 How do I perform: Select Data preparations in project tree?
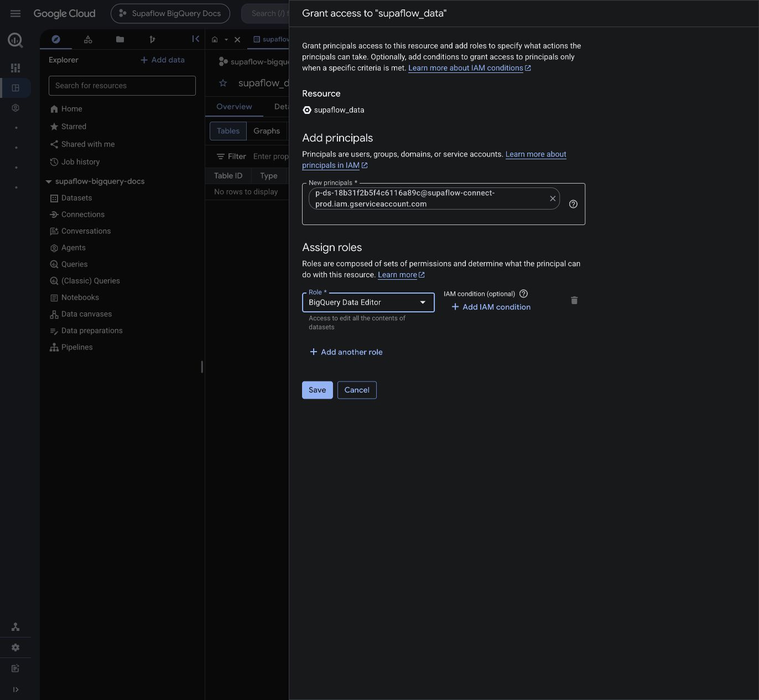point(86,331)
